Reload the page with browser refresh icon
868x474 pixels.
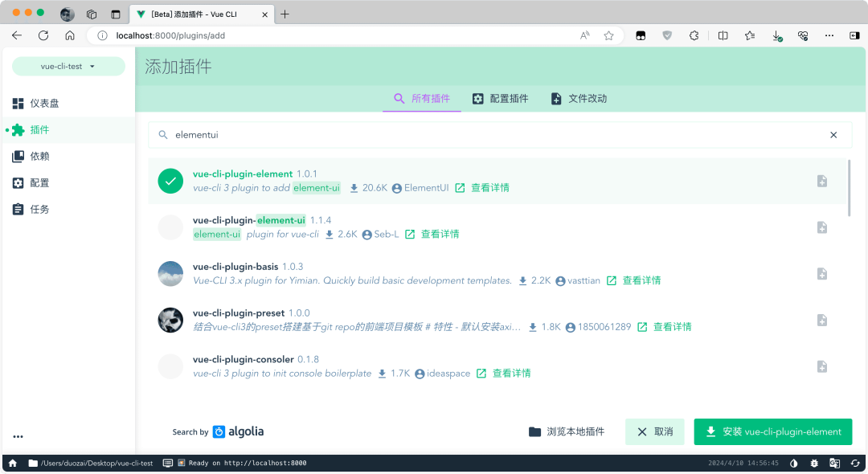click(43, 35)
